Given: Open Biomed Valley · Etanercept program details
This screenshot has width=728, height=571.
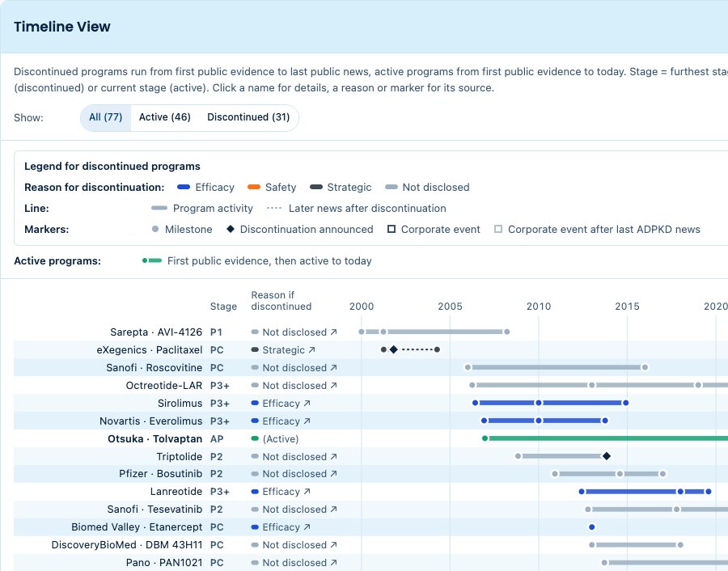Looking at the screenshot, I should [x=137, y=527].
